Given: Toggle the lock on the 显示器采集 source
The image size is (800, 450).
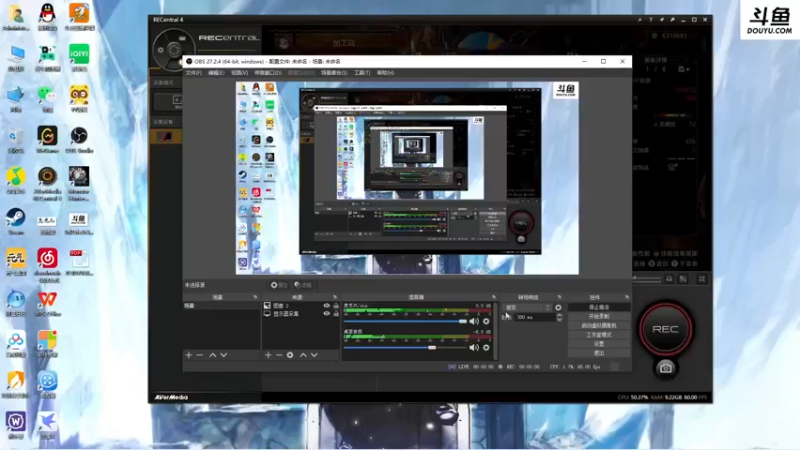Looking at the screenshot, I should tap(336, 314).
